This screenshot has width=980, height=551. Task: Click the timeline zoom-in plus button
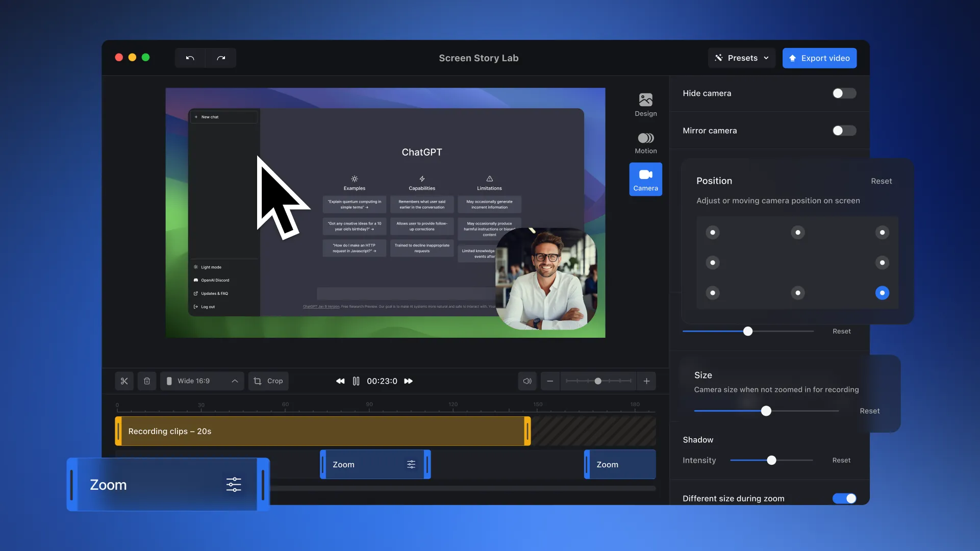[646, 381]
